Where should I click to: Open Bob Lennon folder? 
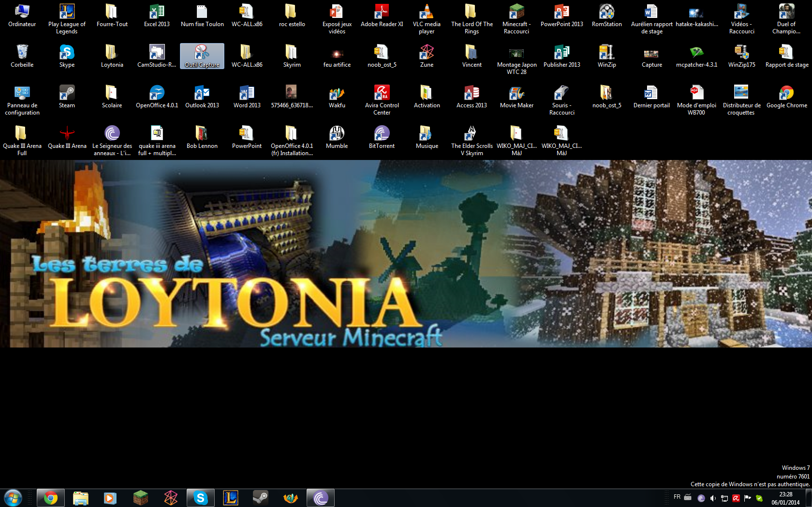pyautogui.click(x=202, y=137)
